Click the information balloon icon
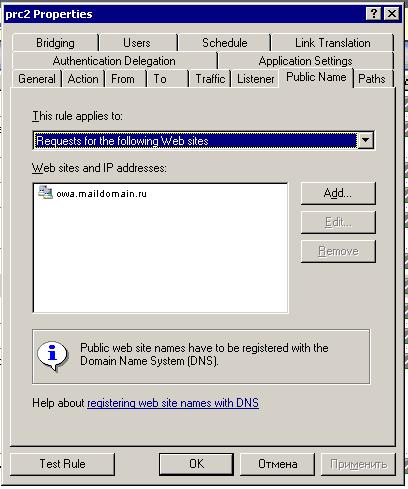This screenshot has width=408, height=489. pos(52,356)
